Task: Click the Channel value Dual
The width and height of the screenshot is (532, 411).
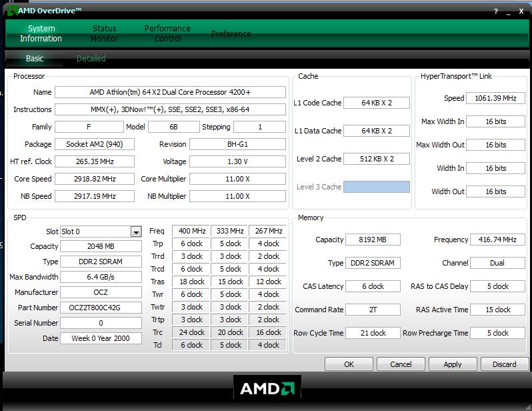Action: click(497, 263)
